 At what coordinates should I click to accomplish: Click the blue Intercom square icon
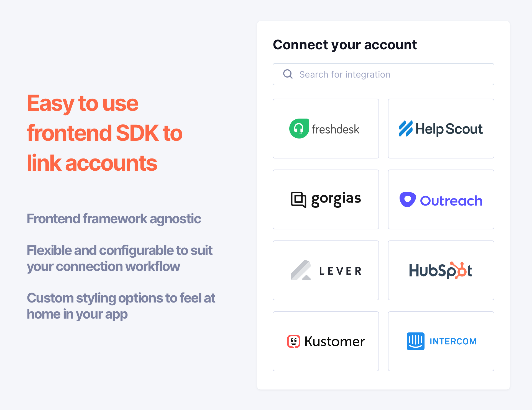[x=415, y=341]
